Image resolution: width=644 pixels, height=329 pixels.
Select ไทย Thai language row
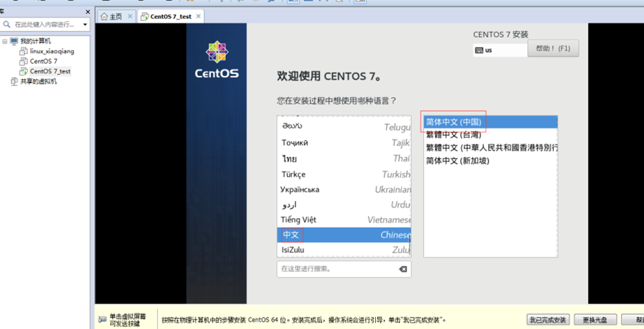344,158
